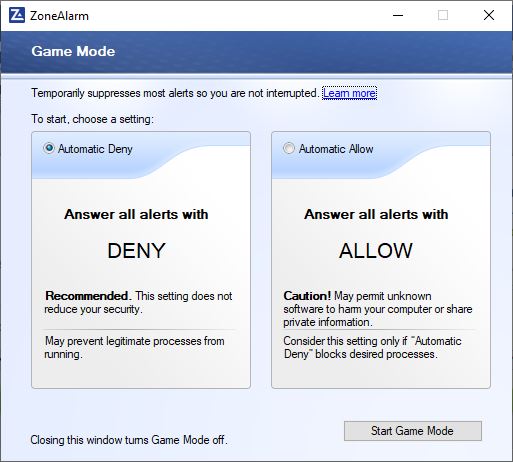Click the disabled maximize window icon
Screen dimensions: 513x462
443,15
